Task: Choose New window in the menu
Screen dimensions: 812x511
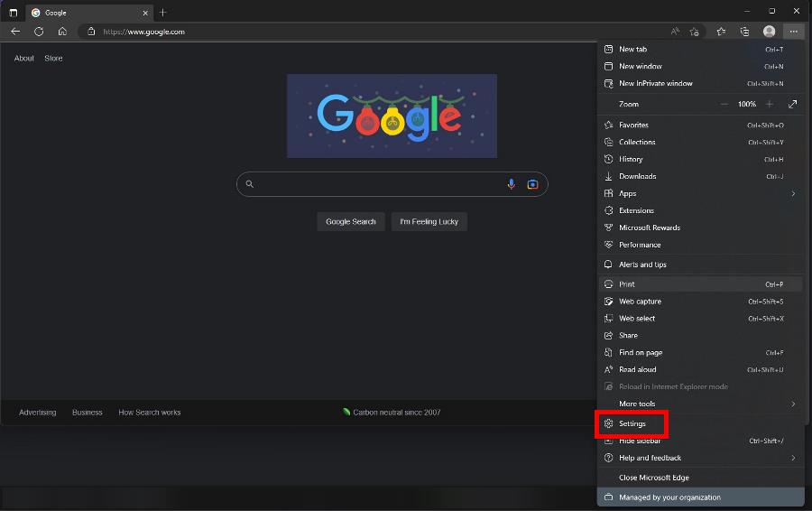Action: pyautogui.click(x=701, y=66)
